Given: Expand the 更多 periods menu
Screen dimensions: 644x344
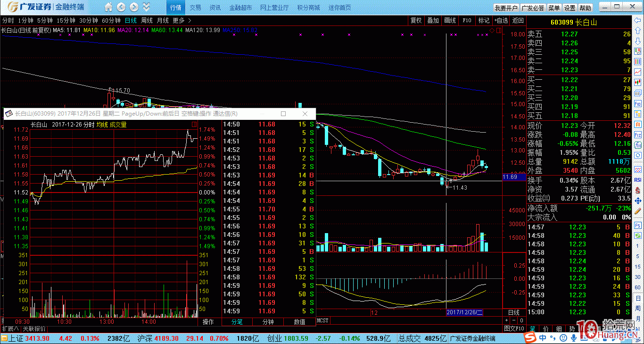Looking at the screenshot, I should (182, 21).
